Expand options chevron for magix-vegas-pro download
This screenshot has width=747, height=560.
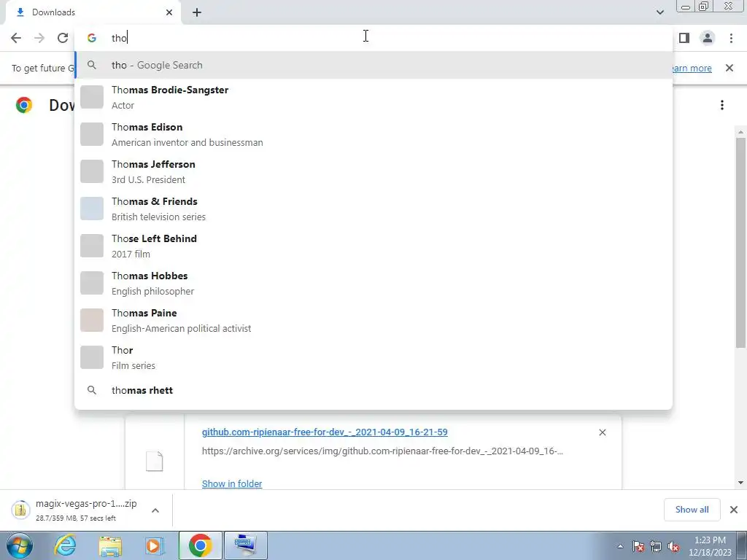click(155, 510)
